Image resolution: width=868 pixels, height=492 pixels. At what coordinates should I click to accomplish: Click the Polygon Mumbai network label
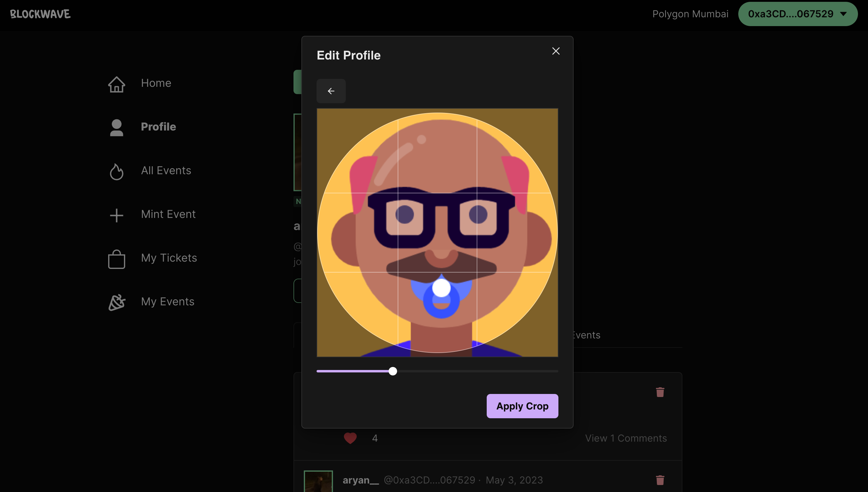(x=690, y=14)
